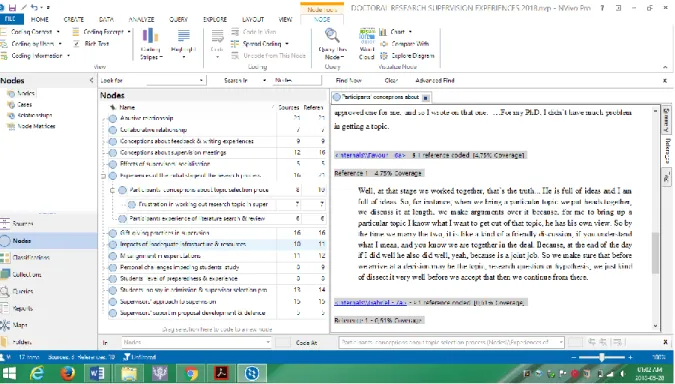Open Explore Diagram for node
The width and height of the screenshot is (675, 384).
[407, 56]
